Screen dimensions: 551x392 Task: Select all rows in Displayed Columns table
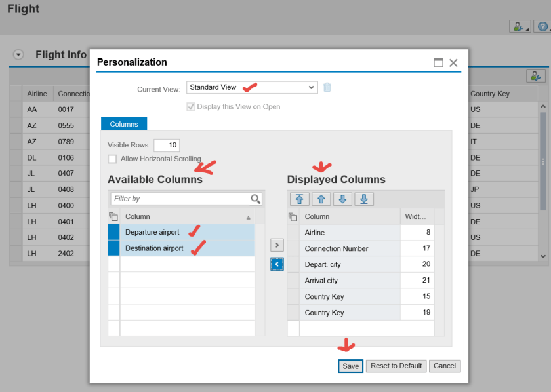[293, 216]
